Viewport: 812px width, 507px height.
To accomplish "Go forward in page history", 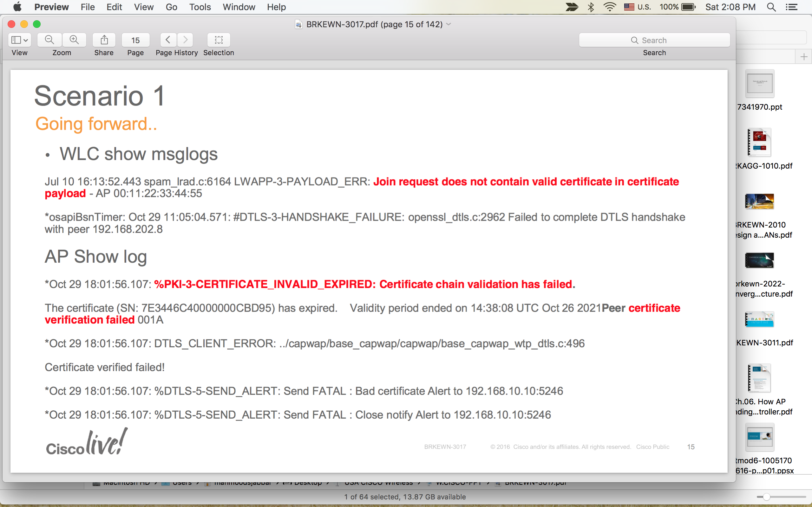I will (x=185, y=40).
